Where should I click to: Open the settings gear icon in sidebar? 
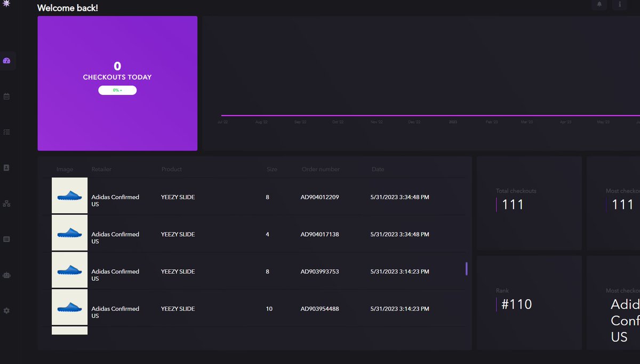point(6,311)
